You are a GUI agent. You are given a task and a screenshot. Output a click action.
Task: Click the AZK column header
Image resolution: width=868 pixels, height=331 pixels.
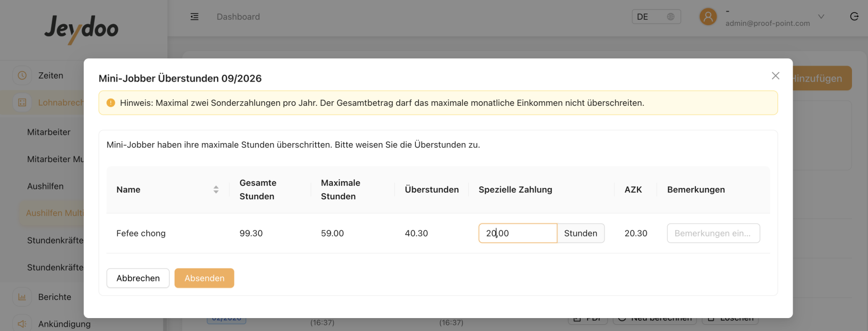click(x=633, y=190)
